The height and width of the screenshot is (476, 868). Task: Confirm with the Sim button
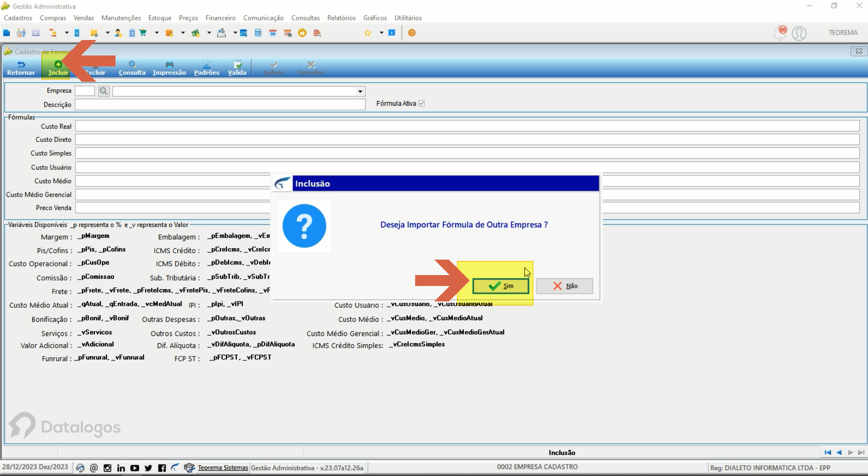point(501,286)
